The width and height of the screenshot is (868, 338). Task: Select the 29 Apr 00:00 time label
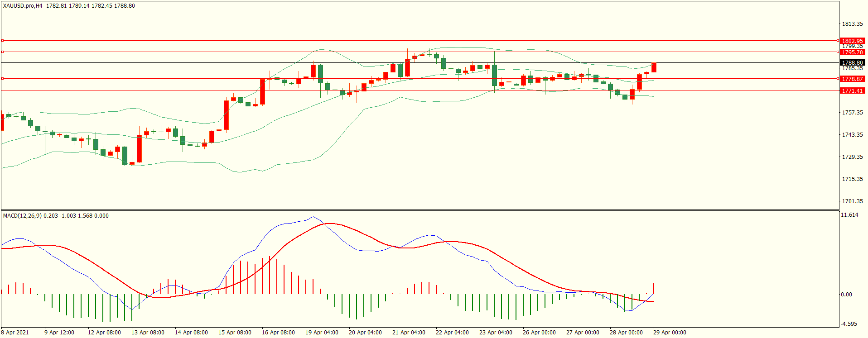[669, 333]
